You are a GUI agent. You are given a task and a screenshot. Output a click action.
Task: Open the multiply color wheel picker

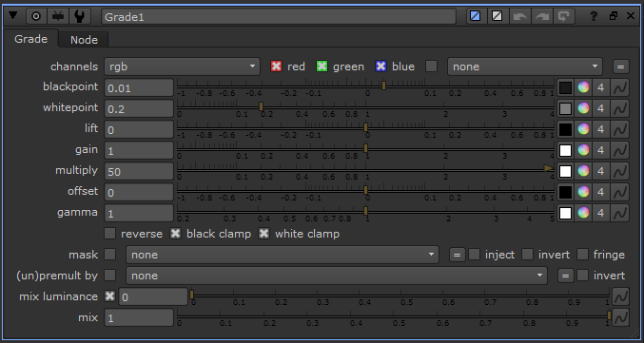[x=583, y=171]
